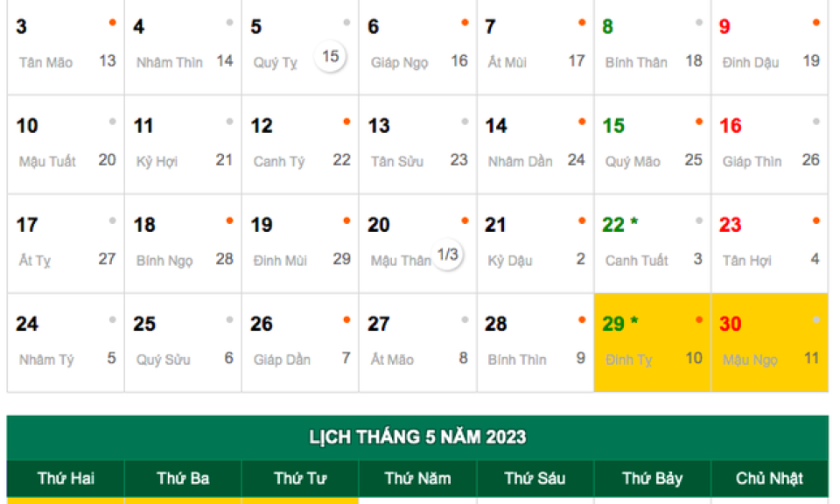Select day 25 Quý Sửu
Screen dimensions: 840x504
tap(183, 343)
